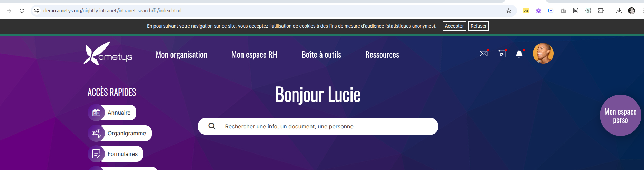The image size is (644, 170).
Task: Click the search magnifier icon
Action: [212, 126]
